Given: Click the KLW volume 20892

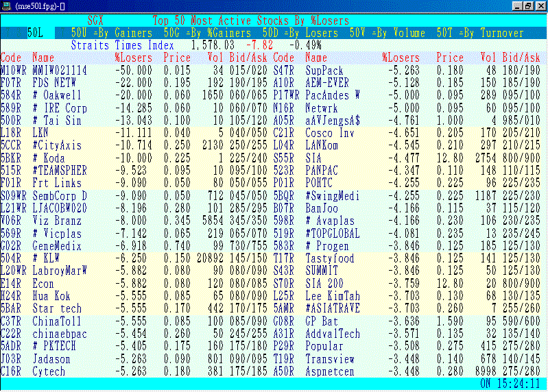Looking at the screenshot, I should [x=210, y=258].
